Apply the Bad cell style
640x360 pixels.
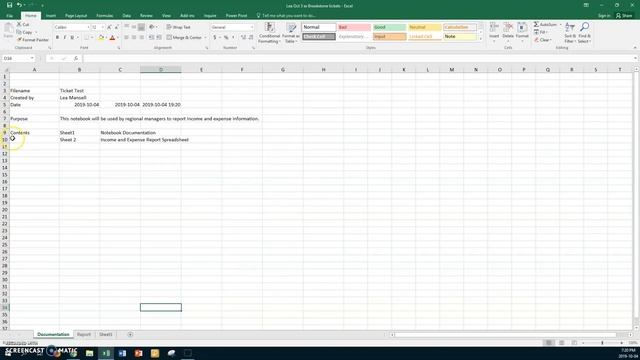pyautogui.click(x=354, y=27)
